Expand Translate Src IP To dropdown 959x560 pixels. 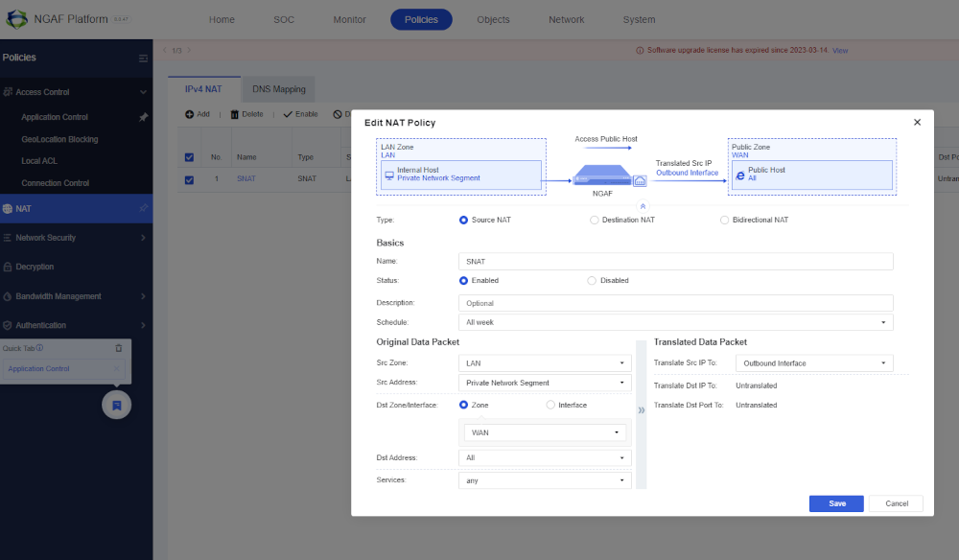click(x=814, y=363)
